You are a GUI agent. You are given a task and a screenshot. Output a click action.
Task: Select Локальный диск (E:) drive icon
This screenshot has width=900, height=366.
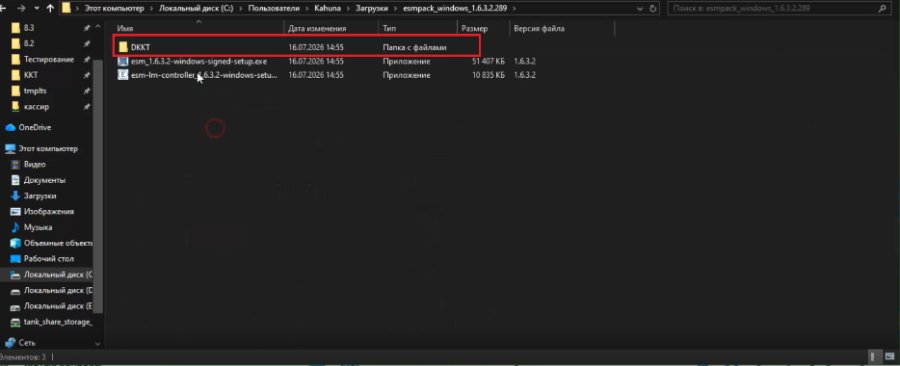tap(15, 306)
